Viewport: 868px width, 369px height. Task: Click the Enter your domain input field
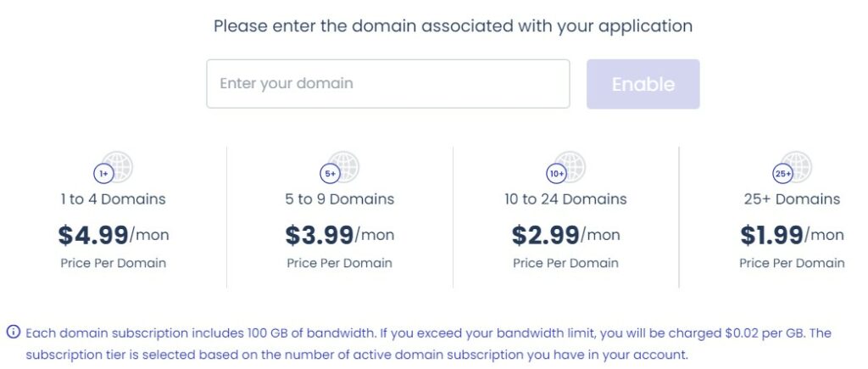(x=388, y=84)
